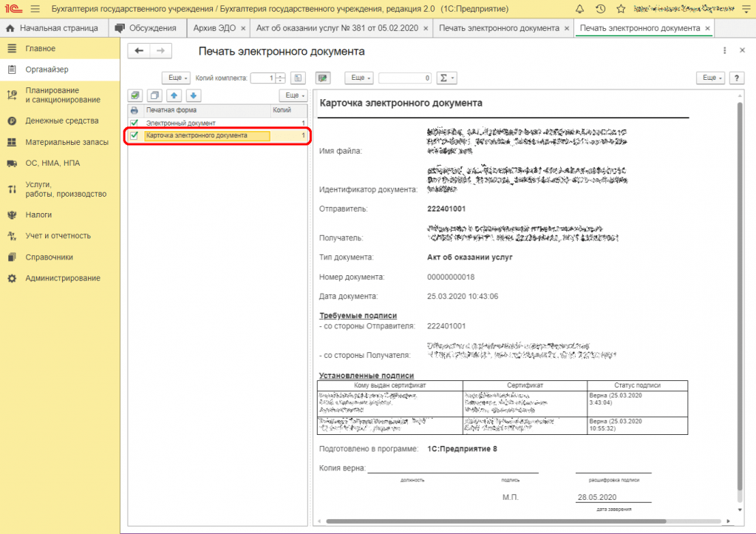Open the Еще dropdown next to help button
Screen dimensions: 756x534
coord(710,78)
